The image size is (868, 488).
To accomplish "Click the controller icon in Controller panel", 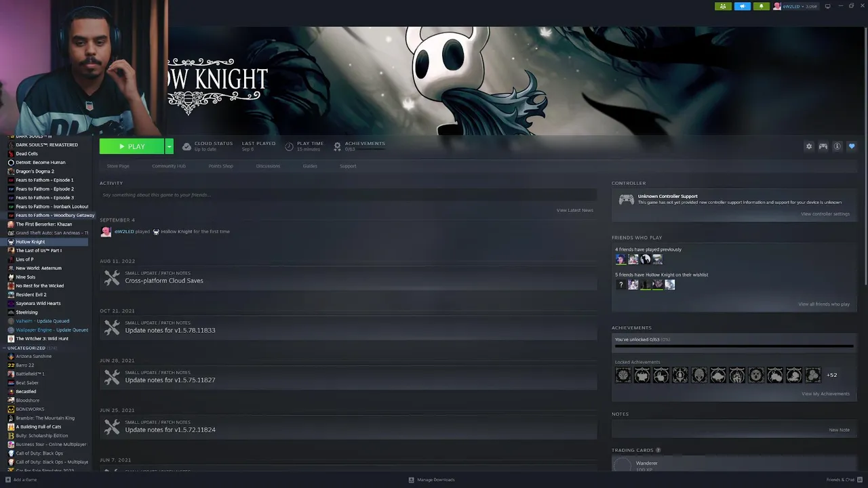I will tap(627, 199).
